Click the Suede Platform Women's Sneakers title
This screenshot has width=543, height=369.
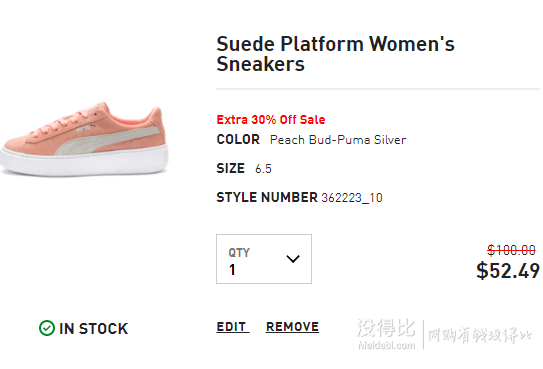335,54
